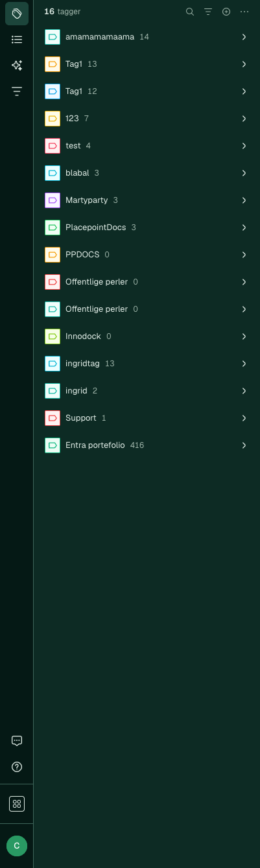The height and width of the screenshot is (868, 260).
Task: Select the tag name "PlacepointDocs"
Action: 96,228
